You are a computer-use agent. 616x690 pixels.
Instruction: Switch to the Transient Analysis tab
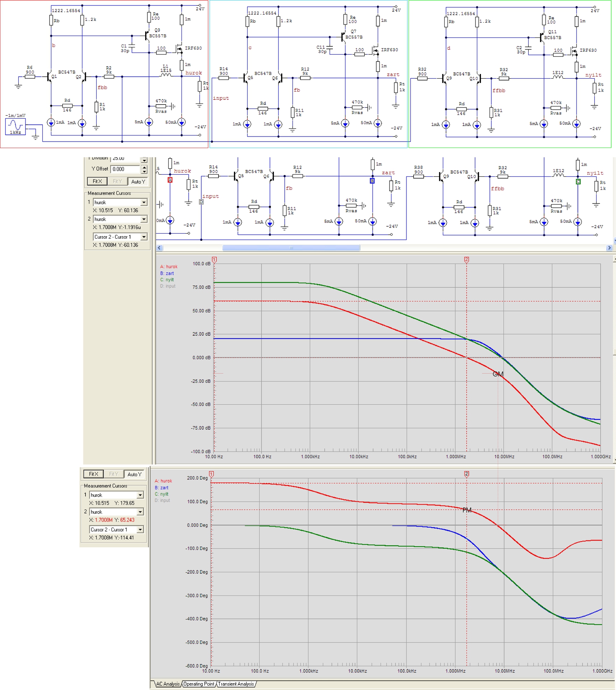click(236, 684)
